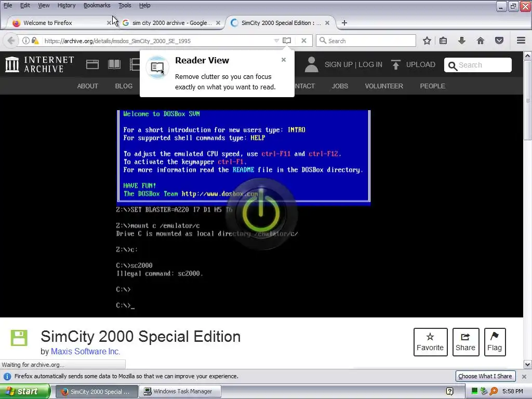Start emulator with power button icon
Image resolution: width=532 pixels, height=399 pixels.
coord(261,214)
